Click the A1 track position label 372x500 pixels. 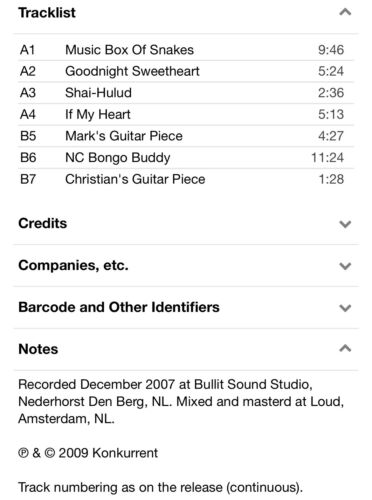[x=27, y=50]
